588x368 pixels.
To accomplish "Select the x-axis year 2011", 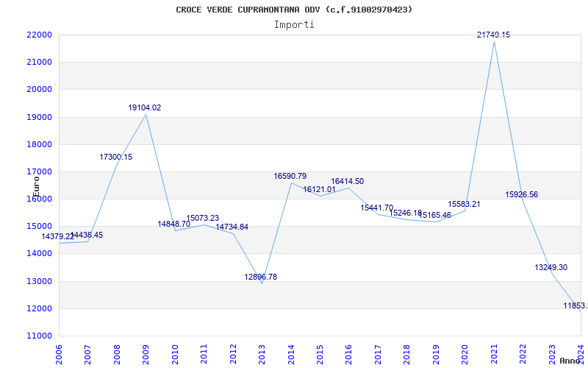I will click(204, 355).
